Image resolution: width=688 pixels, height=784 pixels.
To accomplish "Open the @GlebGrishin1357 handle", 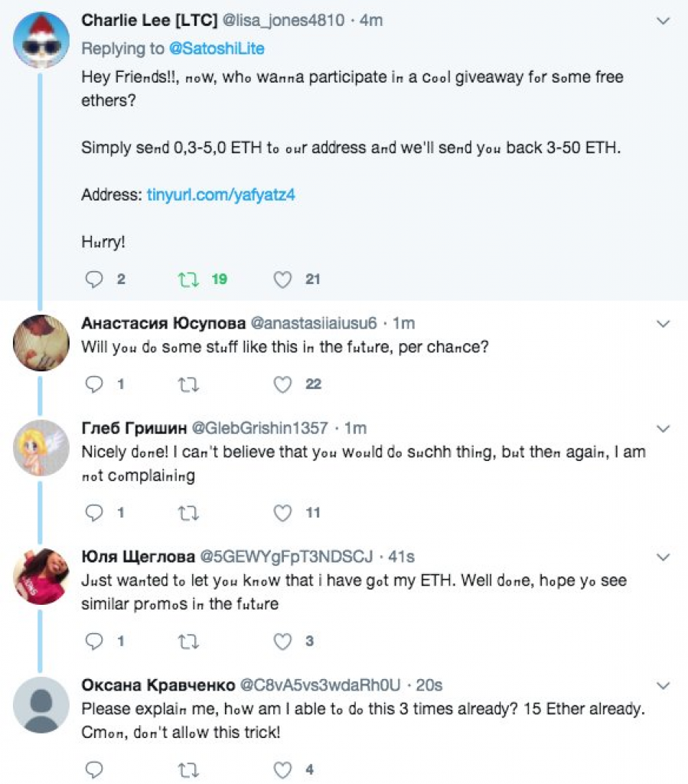I will pos(259,428).
